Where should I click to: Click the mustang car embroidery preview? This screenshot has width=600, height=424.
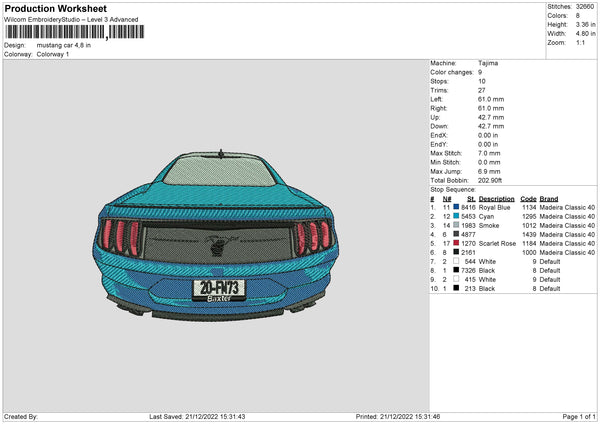click(216, 235)
